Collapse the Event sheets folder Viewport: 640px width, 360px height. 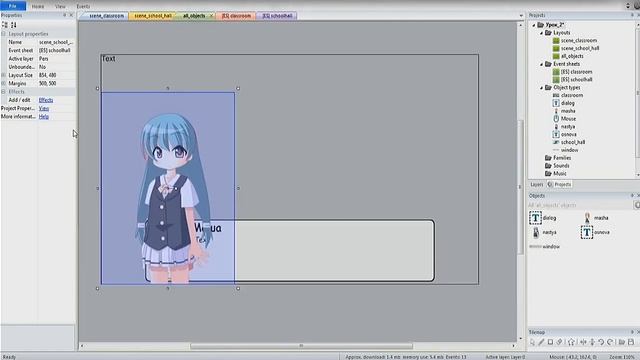[542, 64]
